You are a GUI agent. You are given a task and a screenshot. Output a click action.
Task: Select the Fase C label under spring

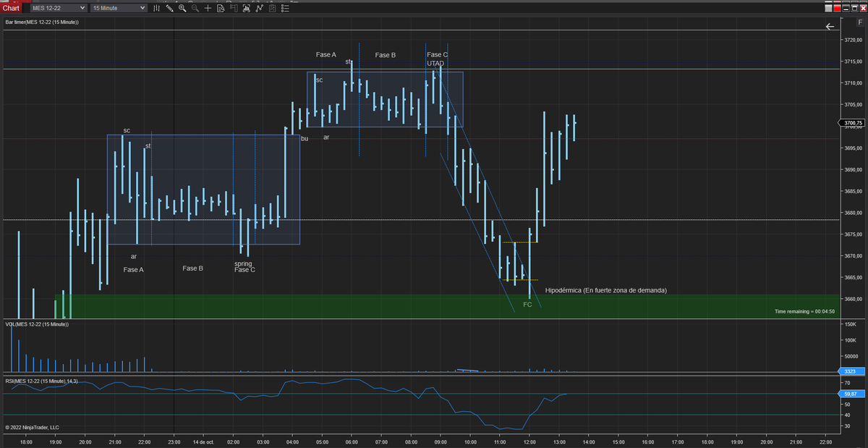(x=244, y=270)
